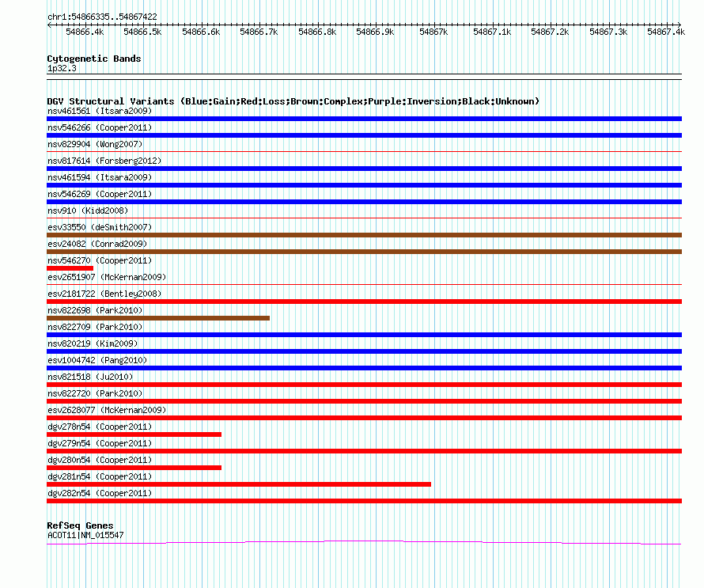Select the red bar under nsv822720
This screenshot has width=704, height=588.
click(364, 401)
